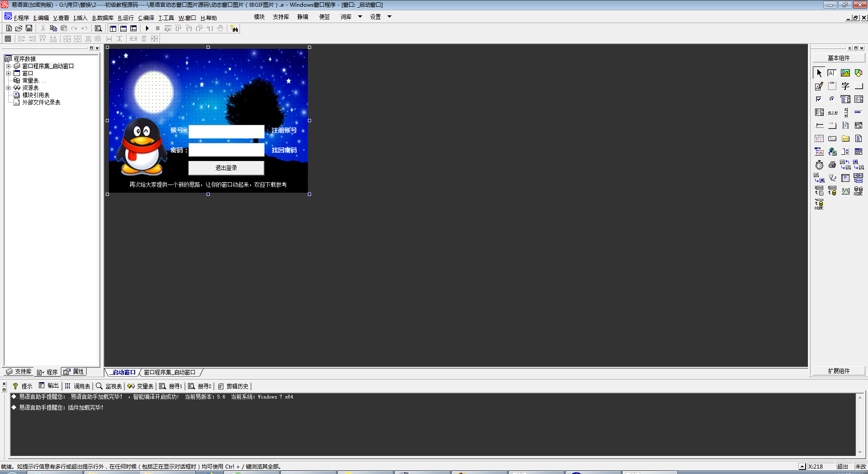This screenshot has width=868, height=474.
Task: Select the button component icon
Action: pos(859,86)
